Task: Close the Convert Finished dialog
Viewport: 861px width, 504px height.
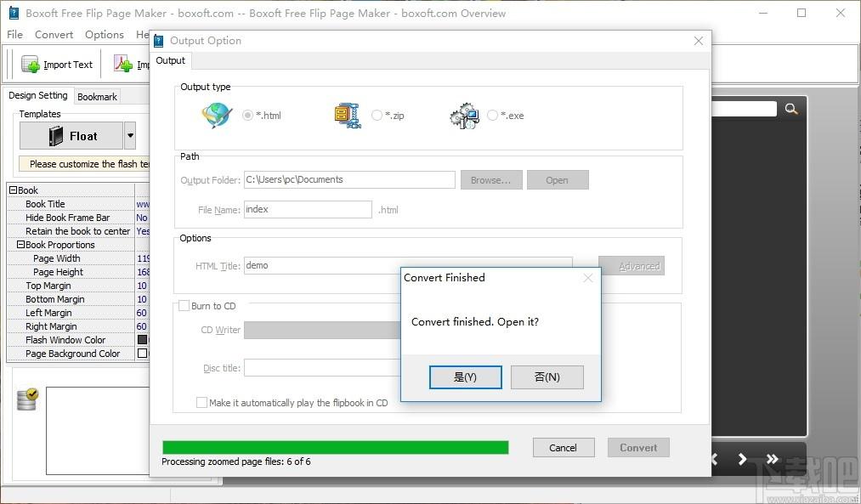Action: [x=588, y=278]
